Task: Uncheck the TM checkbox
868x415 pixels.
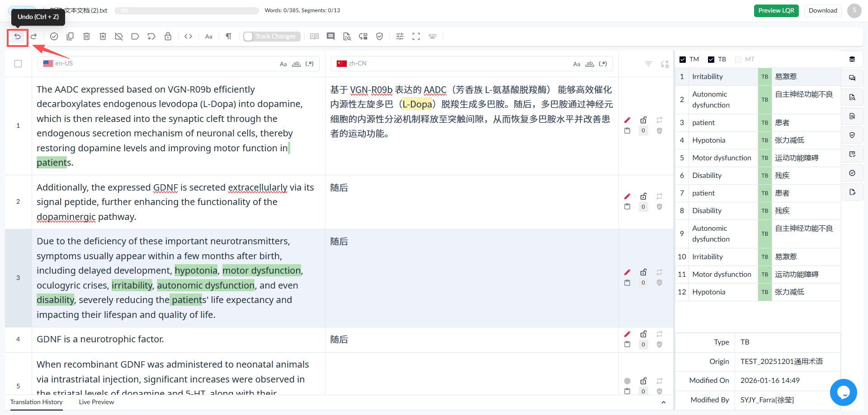Action: (683, 60)
